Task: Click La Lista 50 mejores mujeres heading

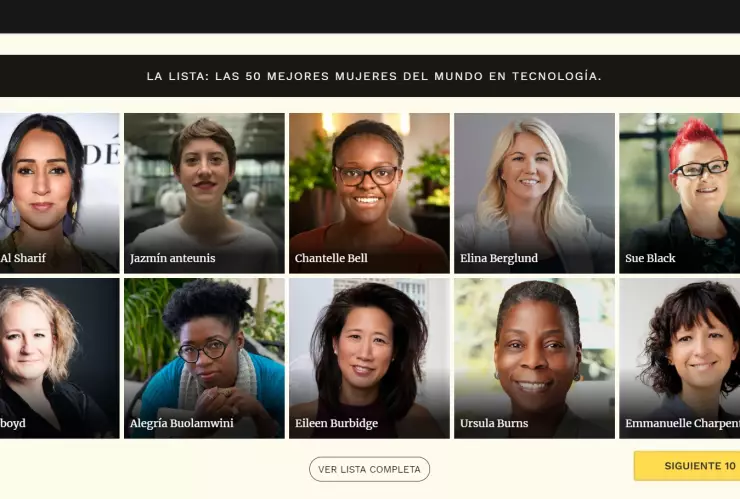Action: pos(374,76)
